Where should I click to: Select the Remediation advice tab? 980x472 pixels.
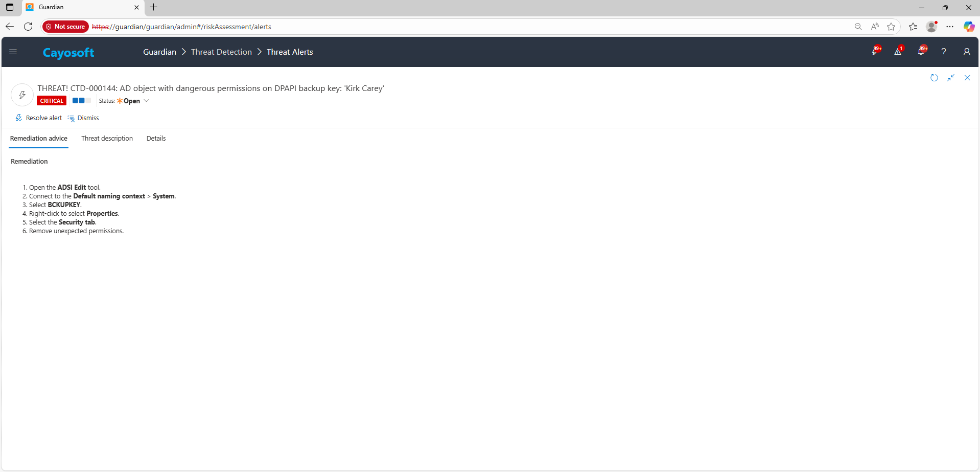[x=39, y=139]
